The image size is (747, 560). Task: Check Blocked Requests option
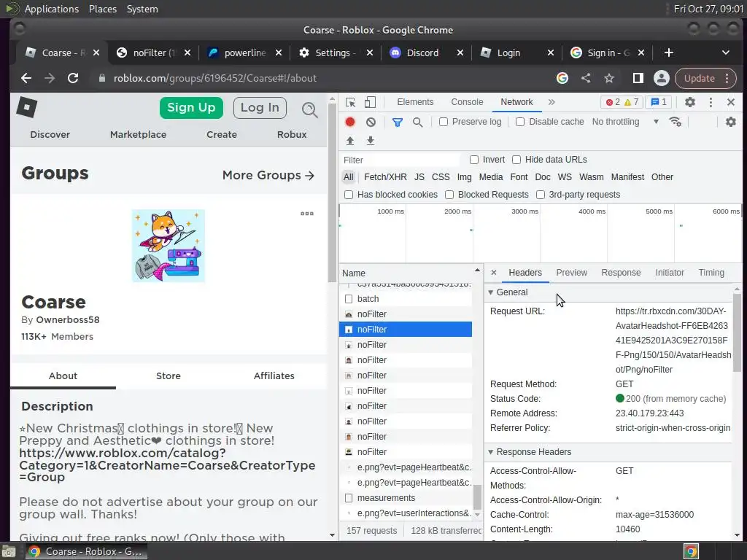449,195
